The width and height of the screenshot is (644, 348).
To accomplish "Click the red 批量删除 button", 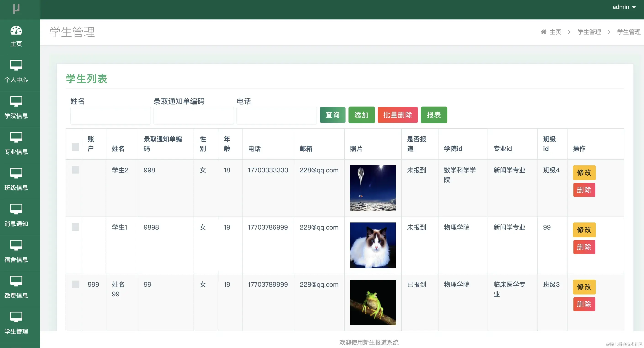I will coord(398,115).
